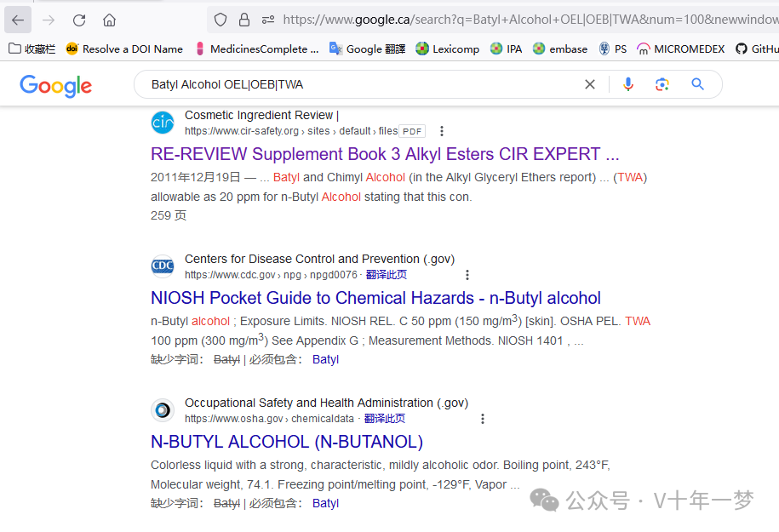Open Google Lens image search icon
This screenshot has width=779, height=532.
tap(662, 83)
